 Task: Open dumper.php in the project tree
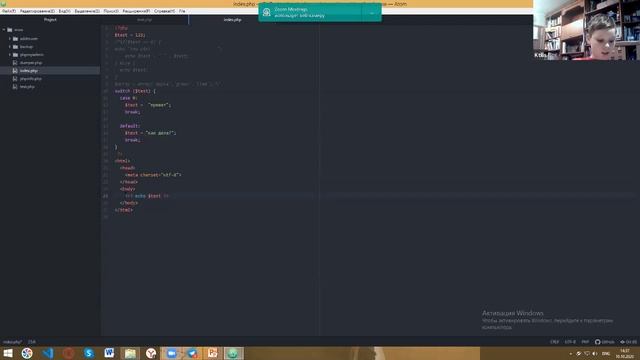(31, 63)
